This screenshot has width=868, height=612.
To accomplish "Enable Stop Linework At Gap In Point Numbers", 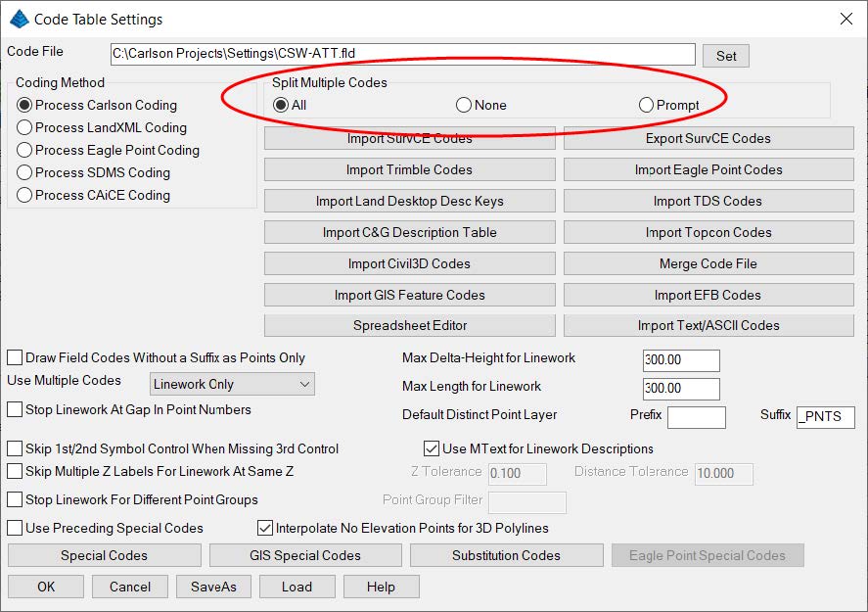I will tap(16, 409).
